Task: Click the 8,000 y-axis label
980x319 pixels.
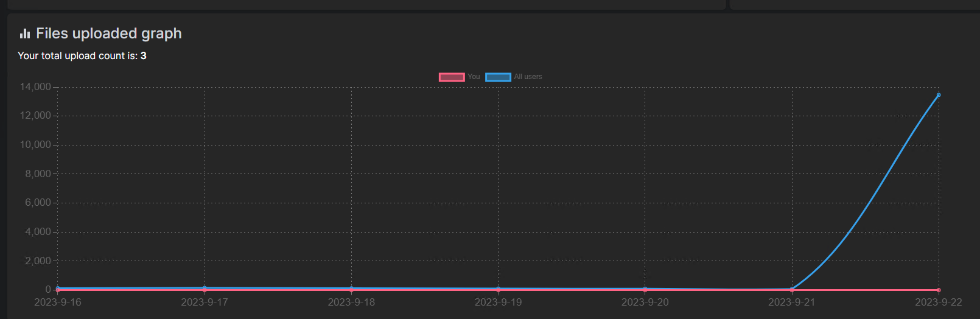Action: point(38,174)
